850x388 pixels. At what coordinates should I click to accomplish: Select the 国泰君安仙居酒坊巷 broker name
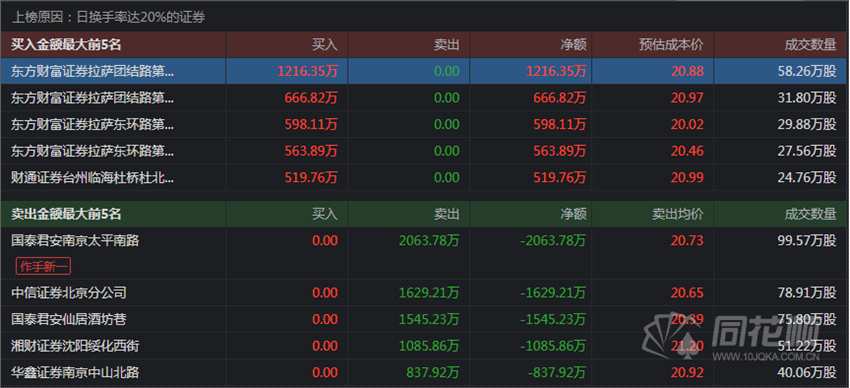[69, 320]
